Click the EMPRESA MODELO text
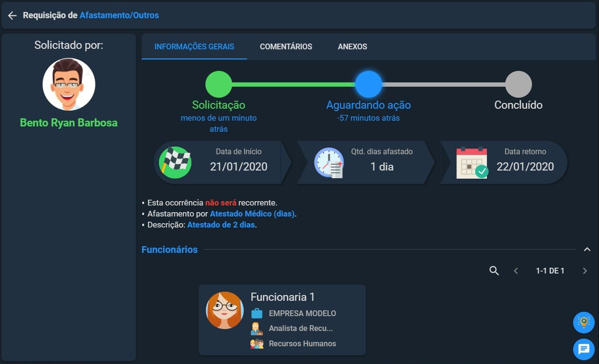599x364 pixels. tap(303, 314)
